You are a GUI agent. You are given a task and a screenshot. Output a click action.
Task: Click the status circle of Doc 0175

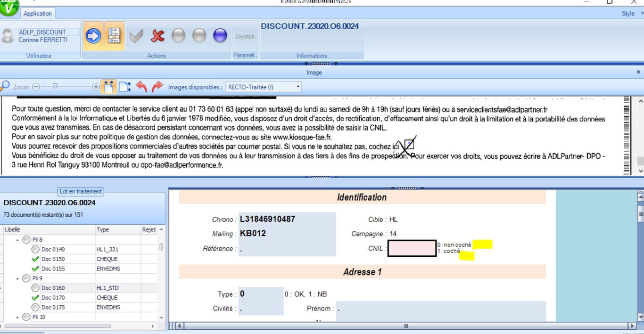(35, 307)
